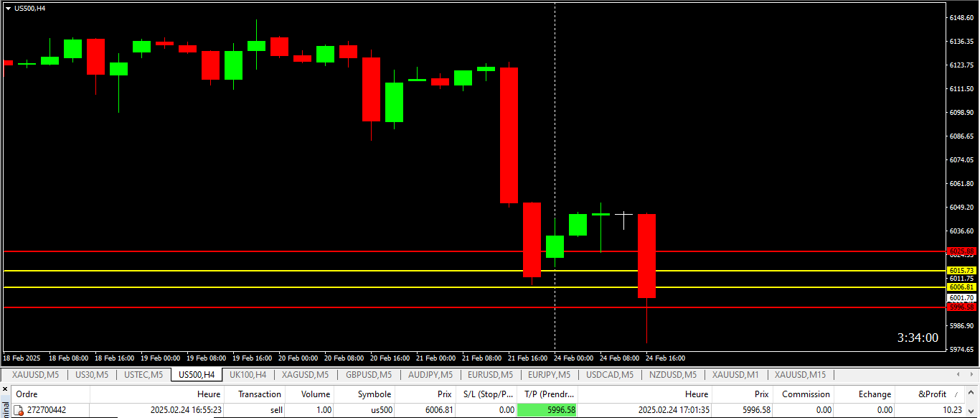Click 6061.80 on the price scale
Image resolution: width=980 pixels, height=418 pixels.
(x=961, y=184)
